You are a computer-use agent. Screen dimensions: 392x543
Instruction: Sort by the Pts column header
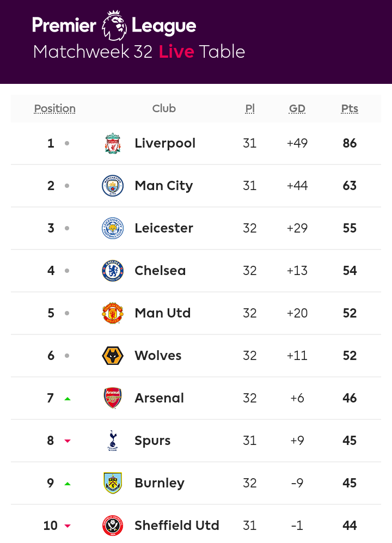click(x=350, y=108)
